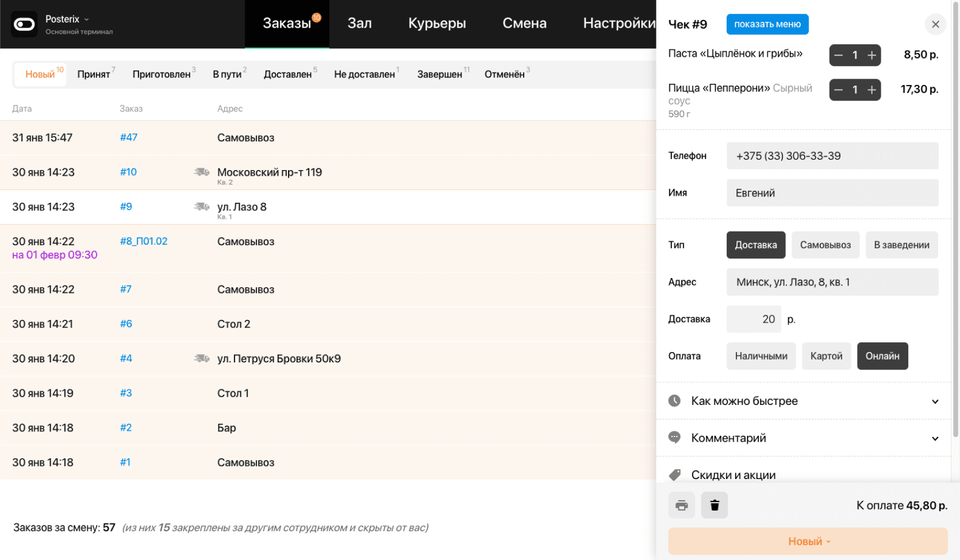The width and height of the screenshot is (960, 560).
Task: Delete the order with trash icon
Action: (x=715, y=505)
